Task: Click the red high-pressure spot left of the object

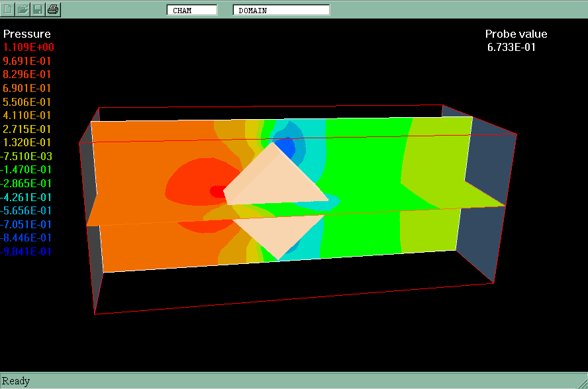Action: (x=217, y=191)
